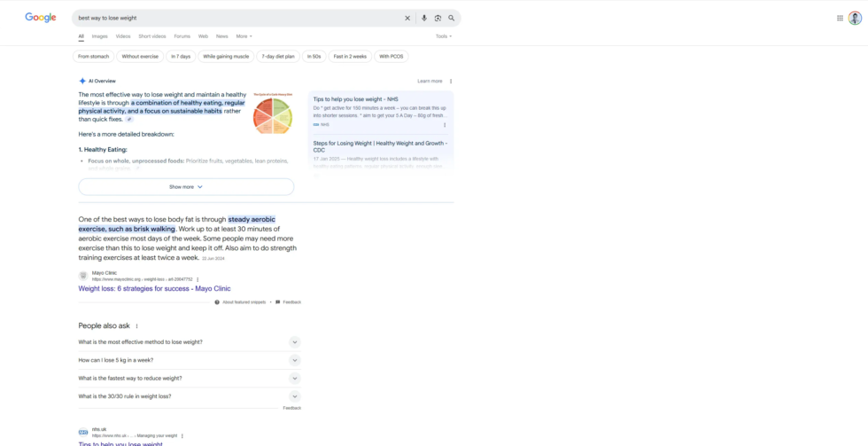Open three-dot menu beside nhs.uk result

[x=182, y=436]
